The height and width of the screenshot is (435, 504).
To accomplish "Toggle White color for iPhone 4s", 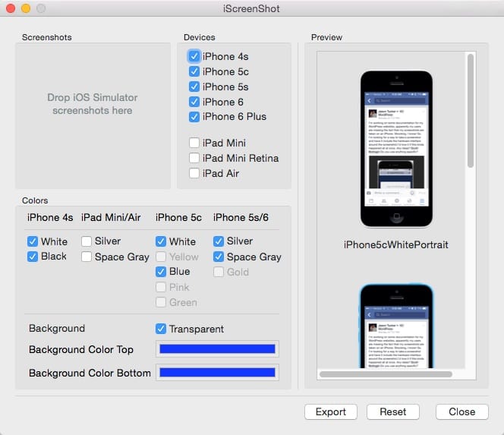I will 33,241.
